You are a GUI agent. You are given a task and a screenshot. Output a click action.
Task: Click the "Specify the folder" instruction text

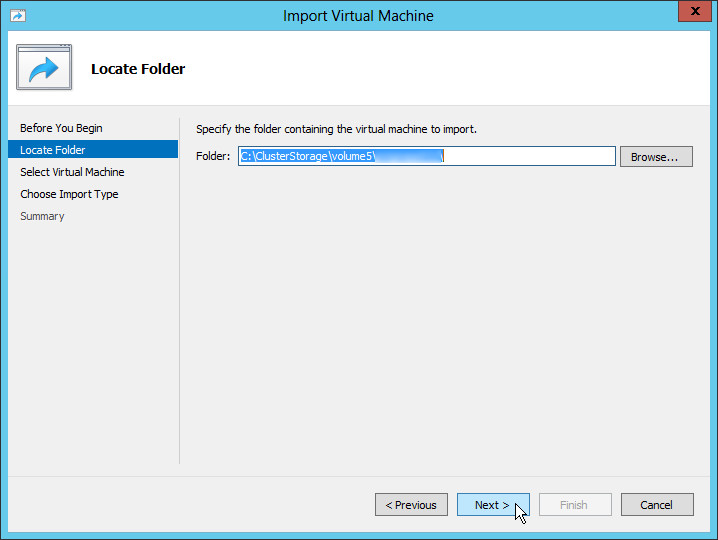point(336,129)
